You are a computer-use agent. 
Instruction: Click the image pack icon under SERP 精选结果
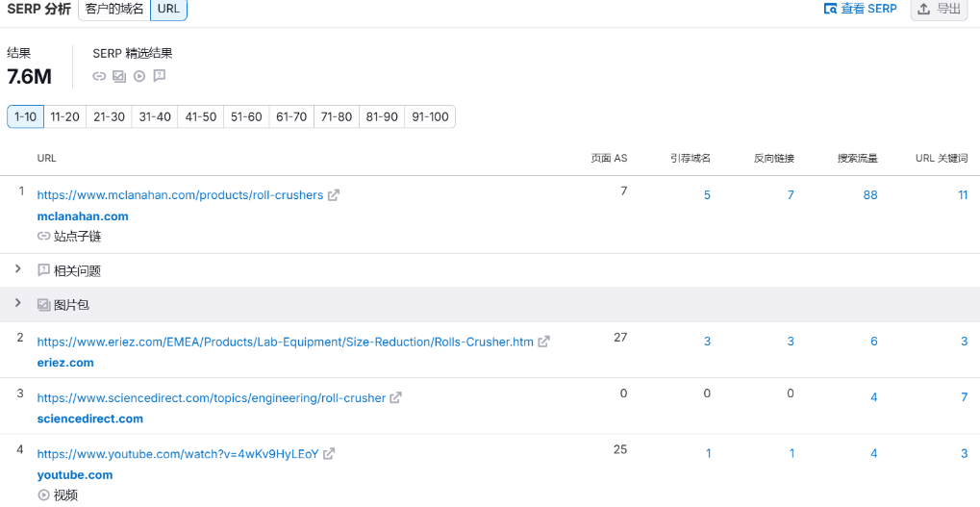tap(119, 76)
